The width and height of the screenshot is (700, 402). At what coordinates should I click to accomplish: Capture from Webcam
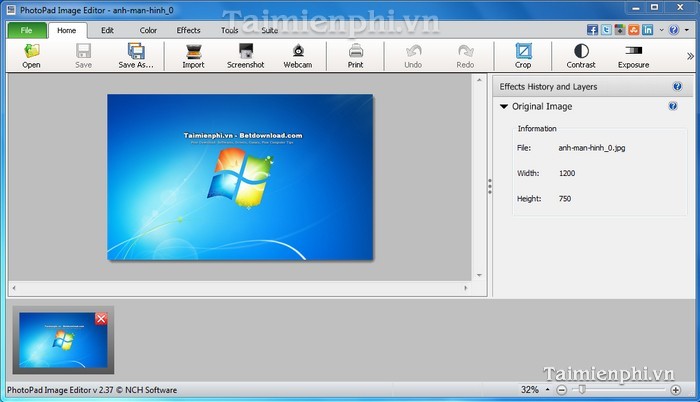point(298,56)
